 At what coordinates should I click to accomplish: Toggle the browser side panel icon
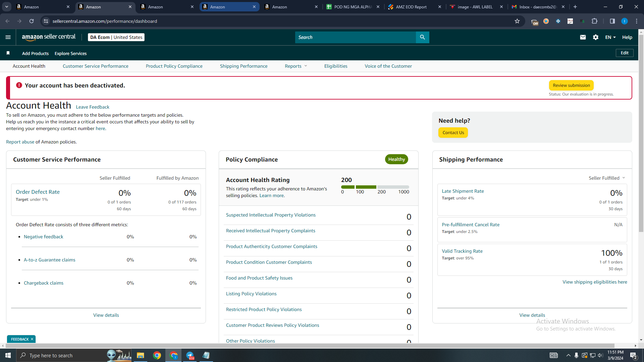pyautogui.click(x=612, y=21)
